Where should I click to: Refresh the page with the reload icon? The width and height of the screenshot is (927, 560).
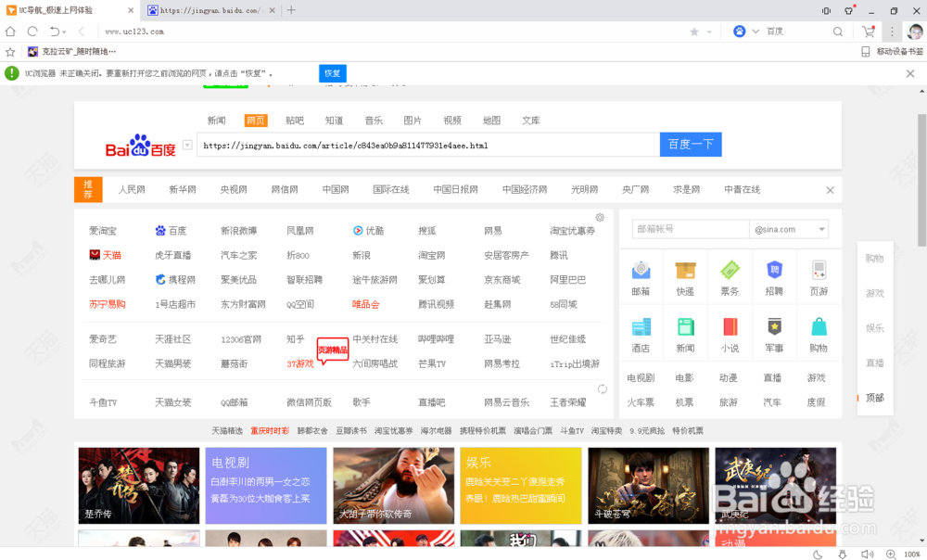point(32,31)
